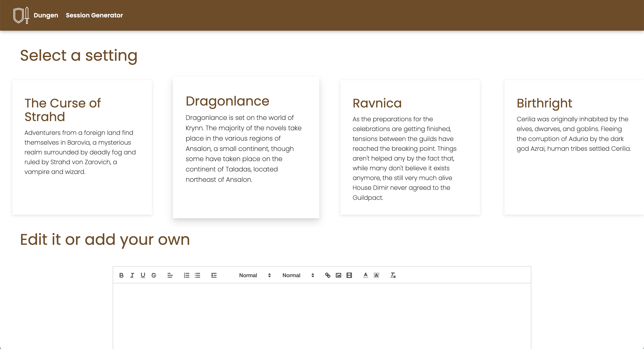The width and height of the screenshot is (644, 349).
Task: Click the 'Select a setting' heading
Action: pyautogui.click(x=79, y=56)
